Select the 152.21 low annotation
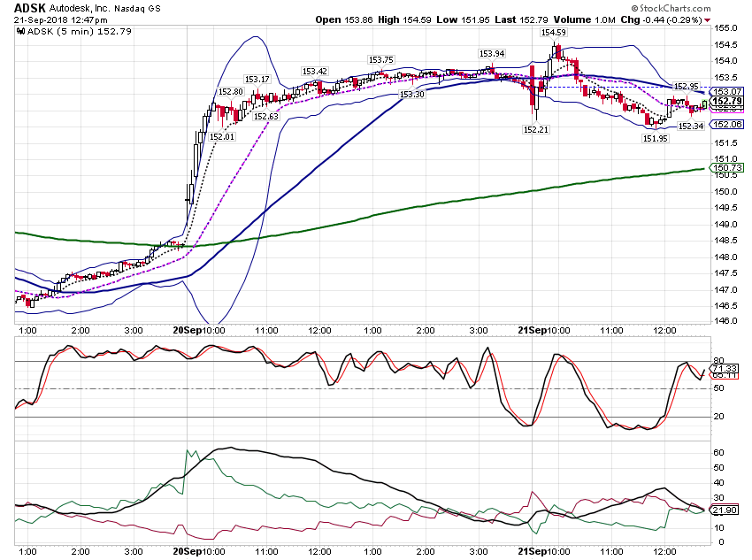Screen dimensions: 752x560 (x=536, y=129)
